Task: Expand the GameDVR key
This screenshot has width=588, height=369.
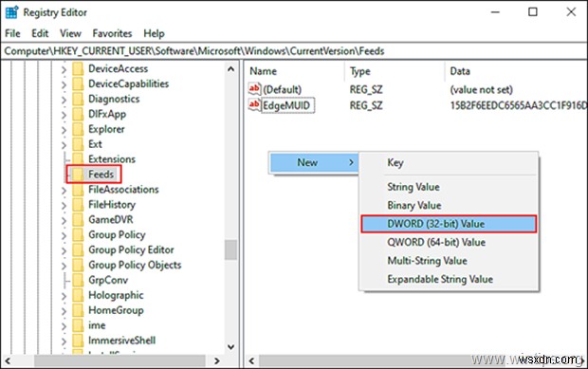Action: pyautogui.click(x=64, y=220)
